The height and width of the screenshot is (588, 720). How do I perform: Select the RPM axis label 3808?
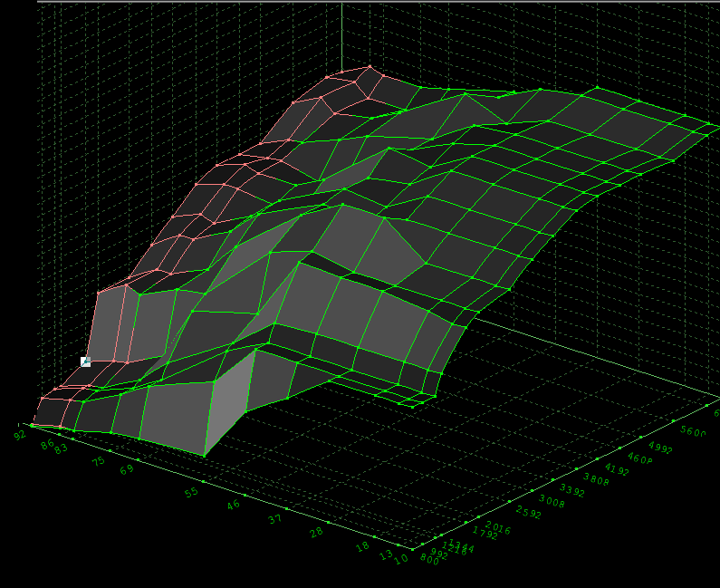click(x=596, y=479)
